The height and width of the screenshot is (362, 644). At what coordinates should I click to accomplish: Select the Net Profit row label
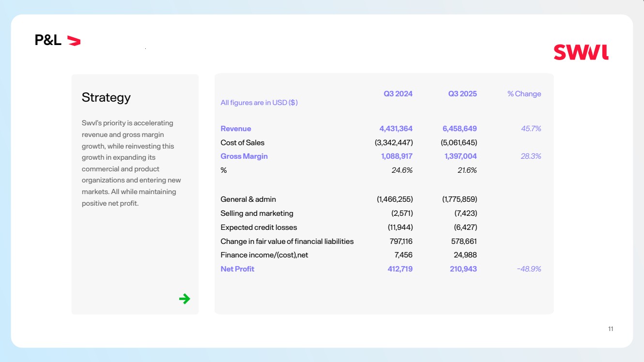[237, 269]
